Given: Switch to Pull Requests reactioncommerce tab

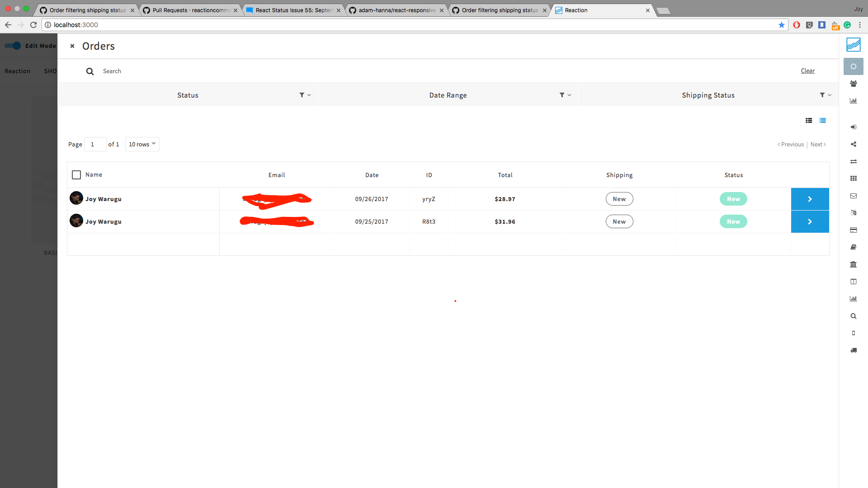Looking at the screenshot, I should (x=190, y=10).
